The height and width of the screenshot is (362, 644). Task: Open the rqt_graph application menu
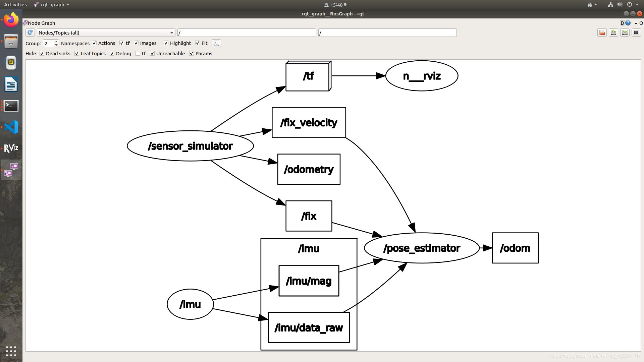(x=52, y=5)
